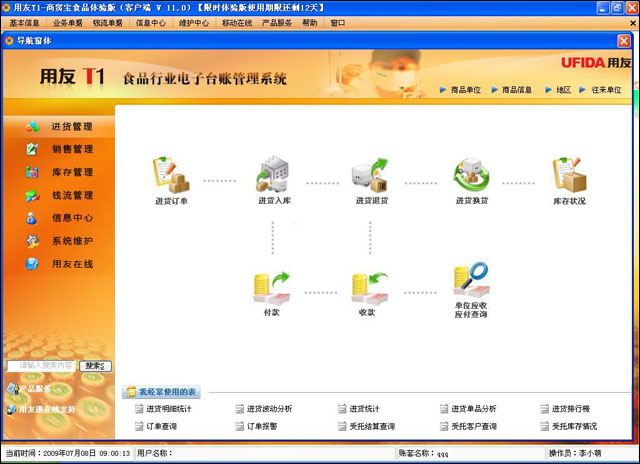Open the 进货入库 warehouse receipt icon

pos(273,174)
